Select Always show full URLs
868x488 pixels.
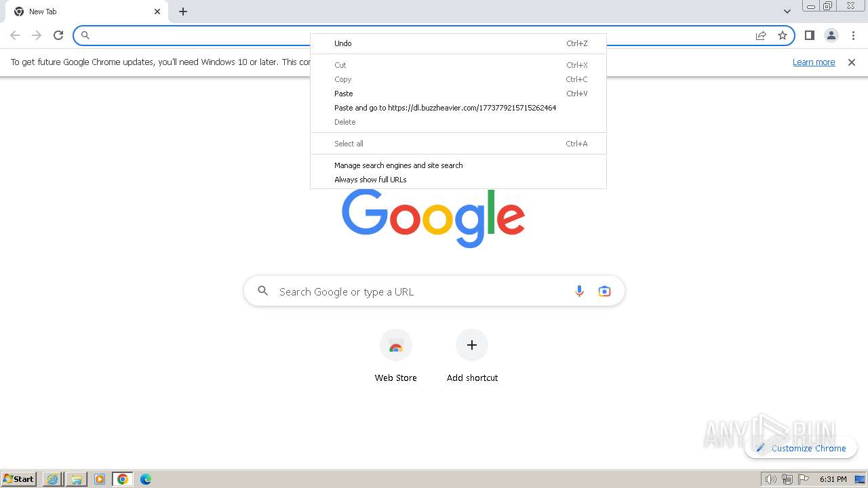tap(458, 180)
